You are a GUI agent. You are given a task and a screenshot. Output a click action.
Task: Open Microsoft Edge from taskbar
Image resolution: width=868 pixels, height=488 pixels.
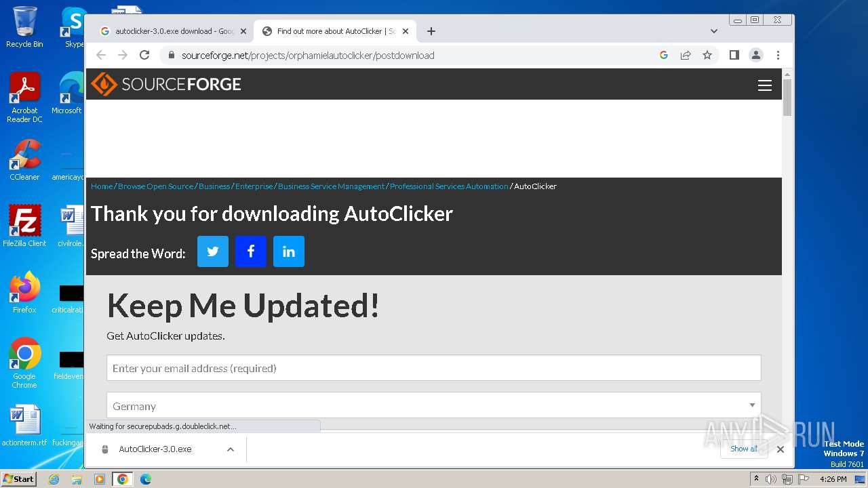[145, 479]
